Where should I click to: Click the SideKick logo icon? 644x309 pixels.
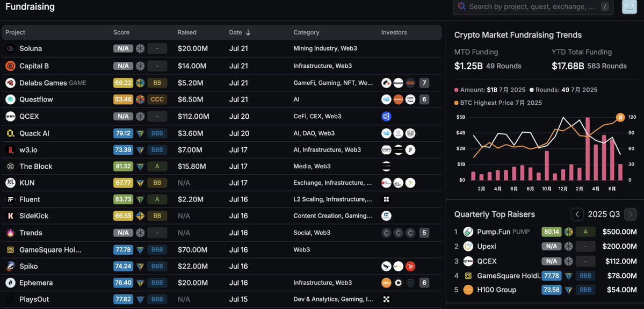(10, 215)
